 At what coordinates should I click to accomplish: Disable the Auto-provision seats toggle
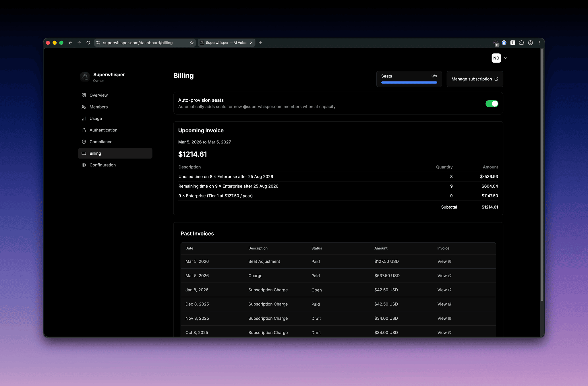coord(492,104)
